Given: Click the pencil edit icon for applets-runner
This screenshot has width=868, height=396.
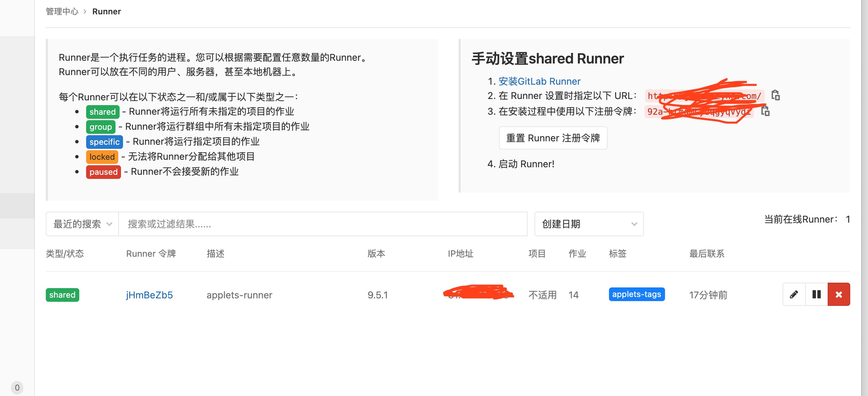Looking at the screenshot, I should click(x=794, y=294).
